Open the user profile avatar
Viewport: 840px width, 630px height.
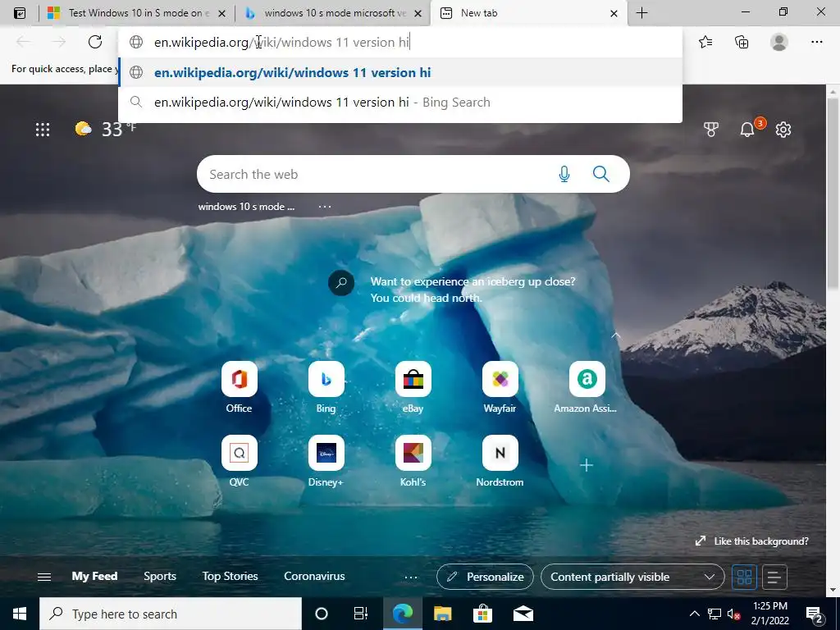click(x=779, y=42)
